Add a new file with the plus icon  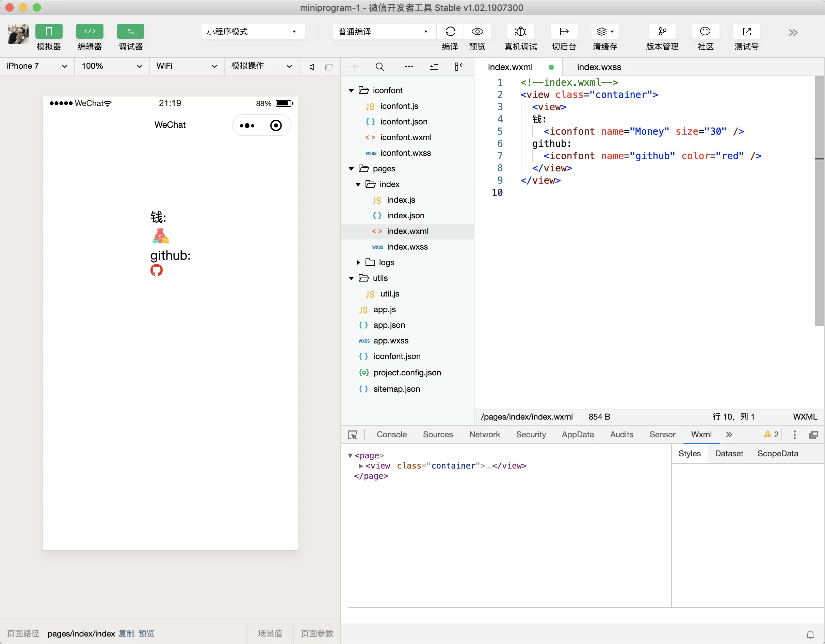pos(355,67)
